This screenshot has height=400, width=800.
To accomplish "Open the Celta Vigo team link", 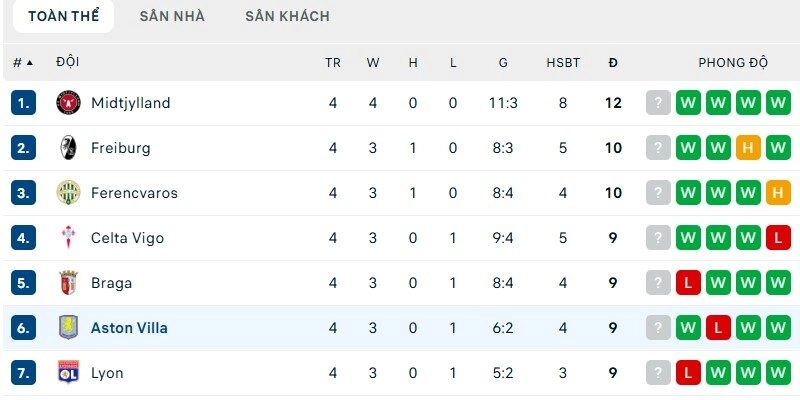I will [127, 238].
